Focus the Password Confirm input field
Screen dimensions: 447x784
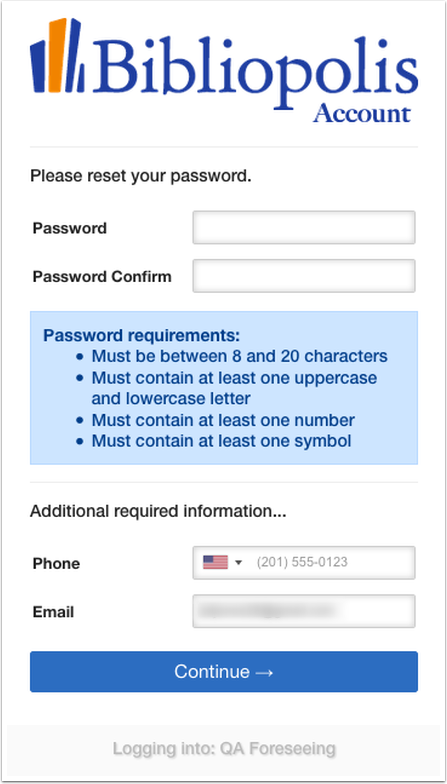(x=304, y=276)
